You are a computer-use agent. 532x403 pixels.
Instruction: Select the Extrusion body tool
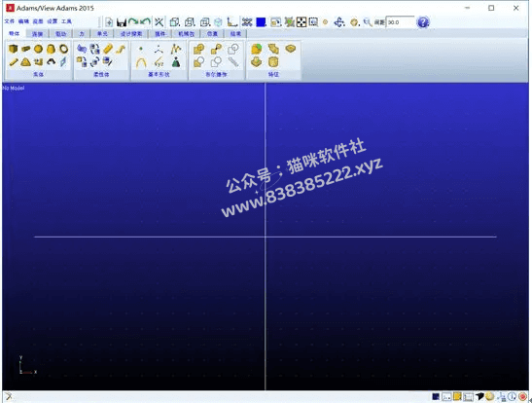coord(38,62)
